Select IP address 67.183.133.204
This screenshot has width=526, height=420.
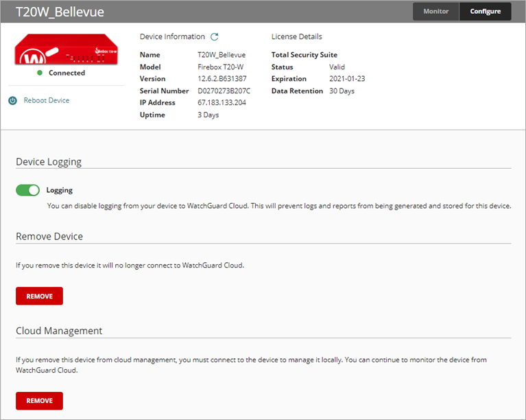tap(222, 103)
